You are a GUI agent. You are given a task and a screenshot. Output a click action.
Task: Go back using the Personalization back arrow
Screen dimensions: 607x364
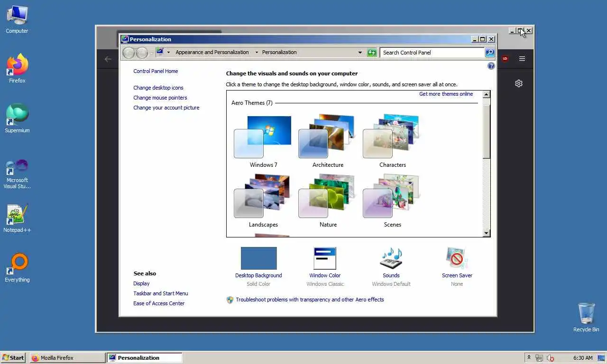(x=129, y=53)
